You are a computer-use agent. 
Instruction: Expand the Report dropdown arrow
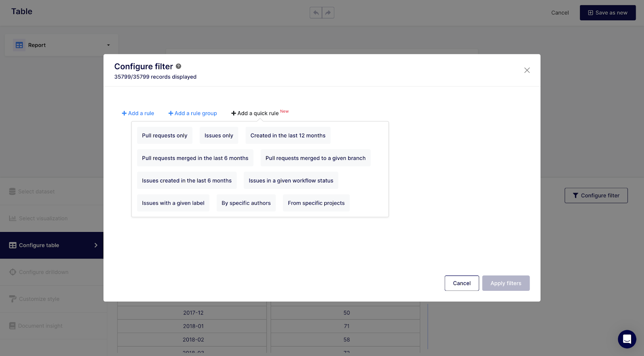point(108,45)
